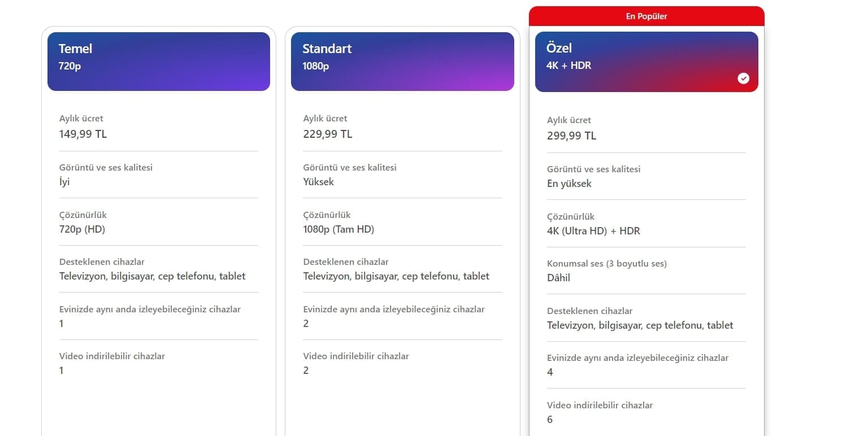868x436 pixels.
Task: Click the 229,99 TL monthly price
Action: click(327, 134)
